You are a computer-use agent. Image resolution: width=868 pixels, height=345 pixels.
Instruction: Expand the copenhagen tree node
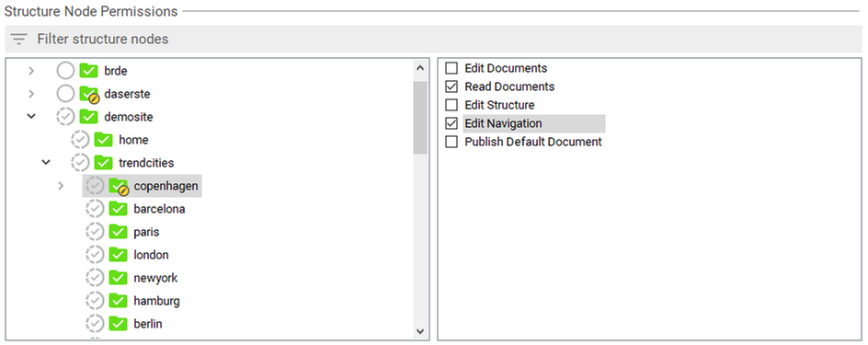click(x=61, y=186)
